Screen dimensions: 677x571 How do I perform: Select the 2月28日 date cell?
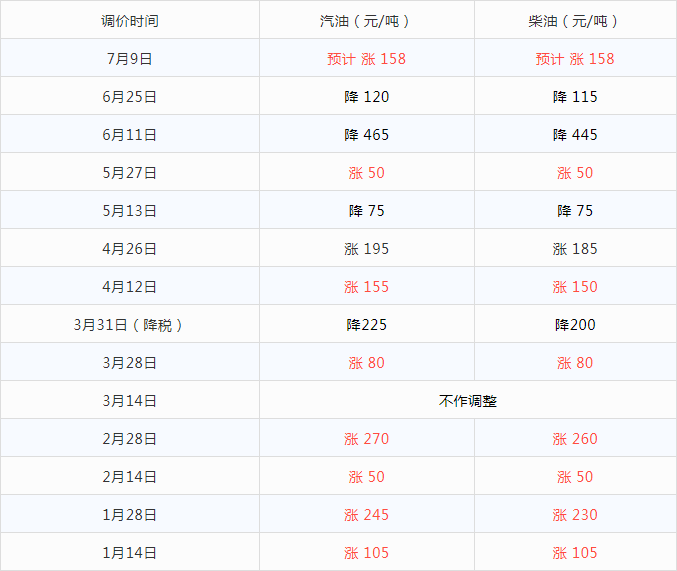(x=130, y=439)
